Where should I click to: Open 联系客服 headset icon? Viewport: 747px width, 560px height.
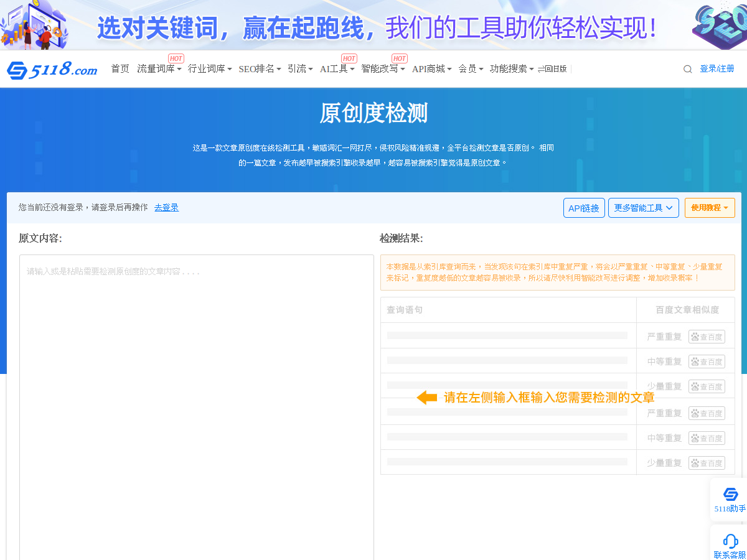tap(730, 546)
